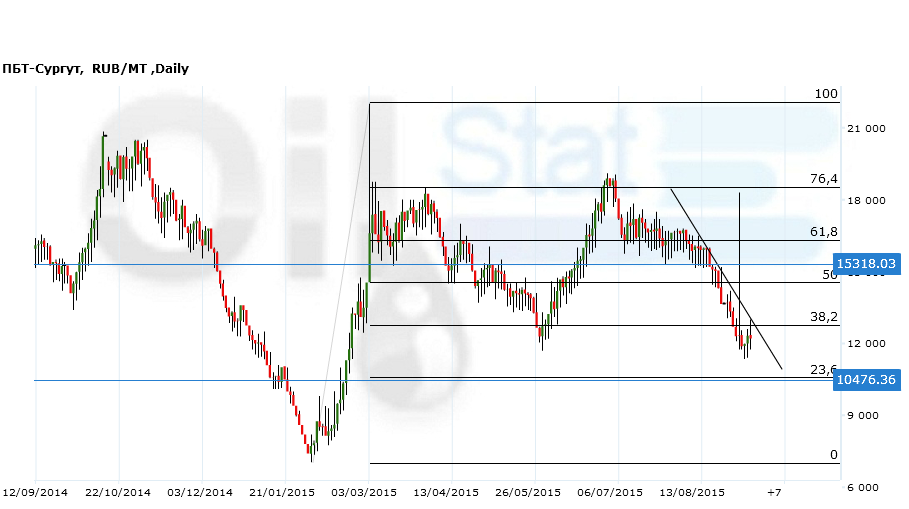
Task: Select the 06/07/2015 date marker
Action: 611,492
